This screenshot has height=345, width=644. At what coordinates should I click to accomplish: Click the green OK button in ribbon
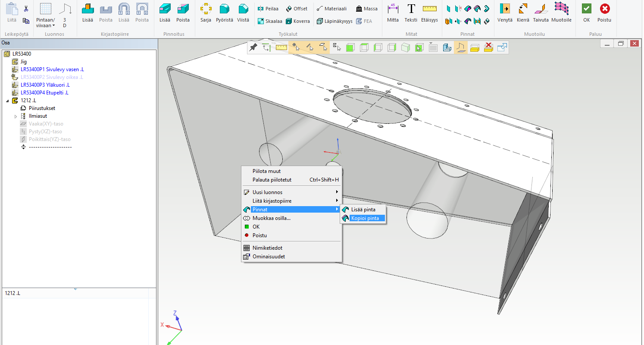pyautogui.click(x=586, y=9)
